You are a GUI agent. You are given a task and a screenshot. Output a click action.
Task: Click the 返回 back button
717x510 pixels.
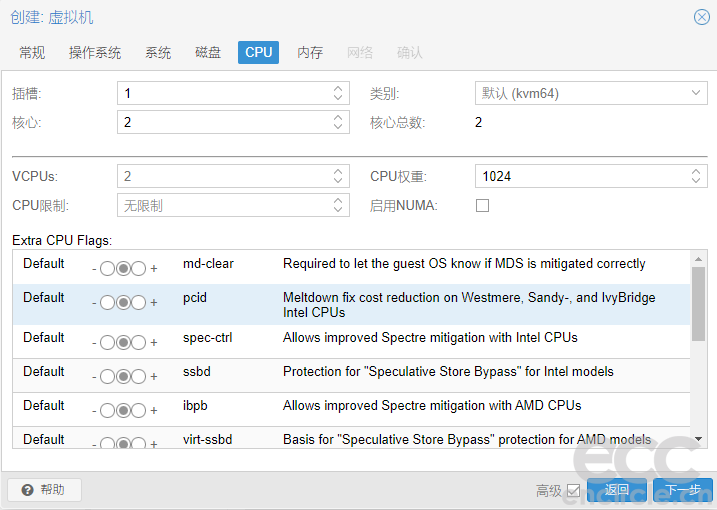[x=617, y=490]
